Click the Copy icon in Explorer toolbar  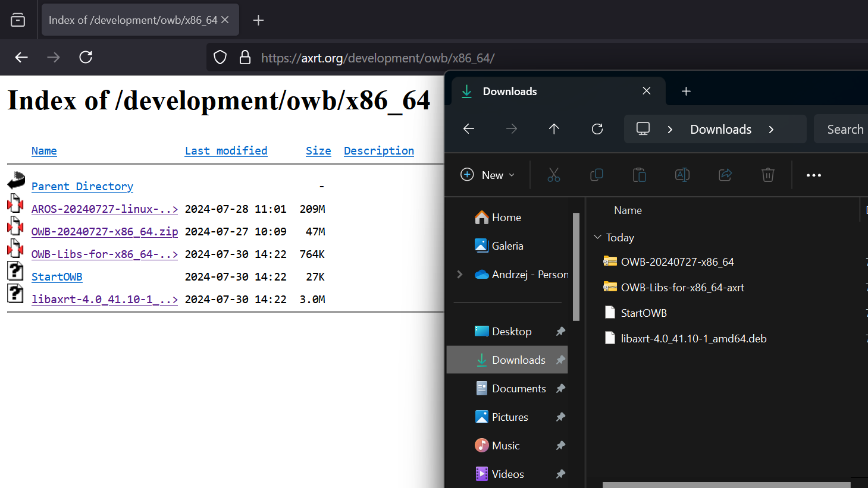coord(597,175)
